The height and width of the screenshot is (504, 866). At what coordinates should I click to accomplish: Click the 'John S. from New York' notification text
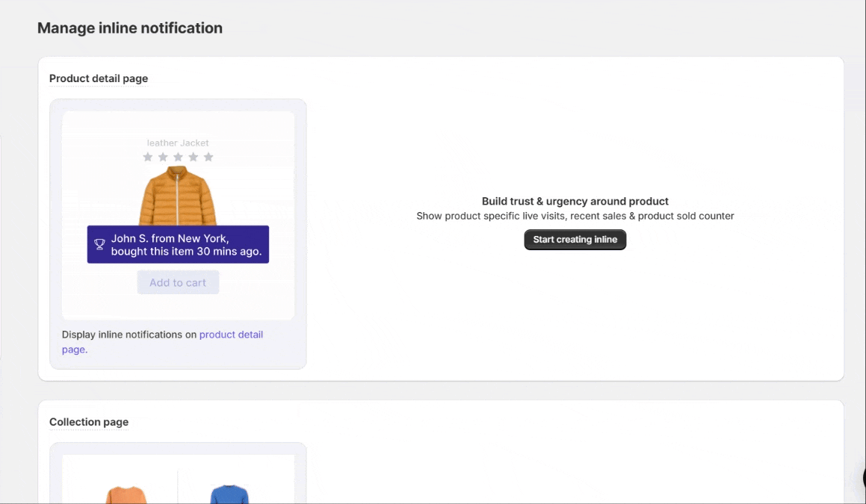[x=186, y=245]
